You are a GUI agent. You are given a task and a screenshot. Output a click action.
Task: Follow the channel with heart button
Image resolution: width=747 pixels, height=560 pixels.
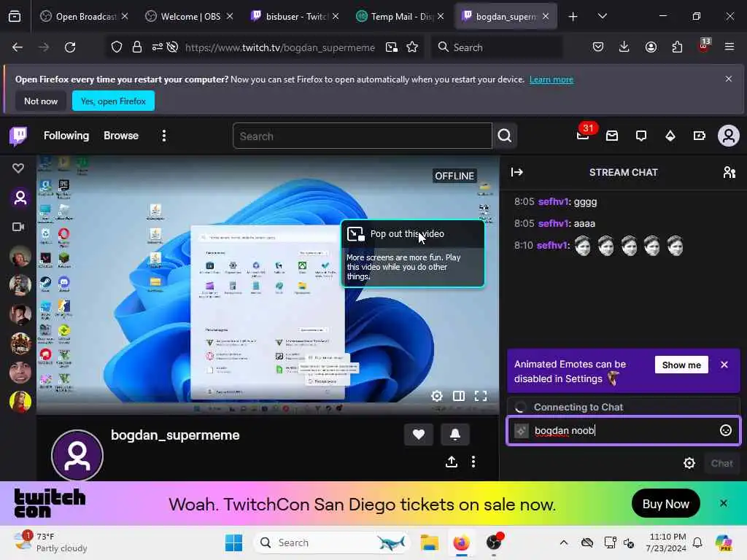click(x=419, y=435)
